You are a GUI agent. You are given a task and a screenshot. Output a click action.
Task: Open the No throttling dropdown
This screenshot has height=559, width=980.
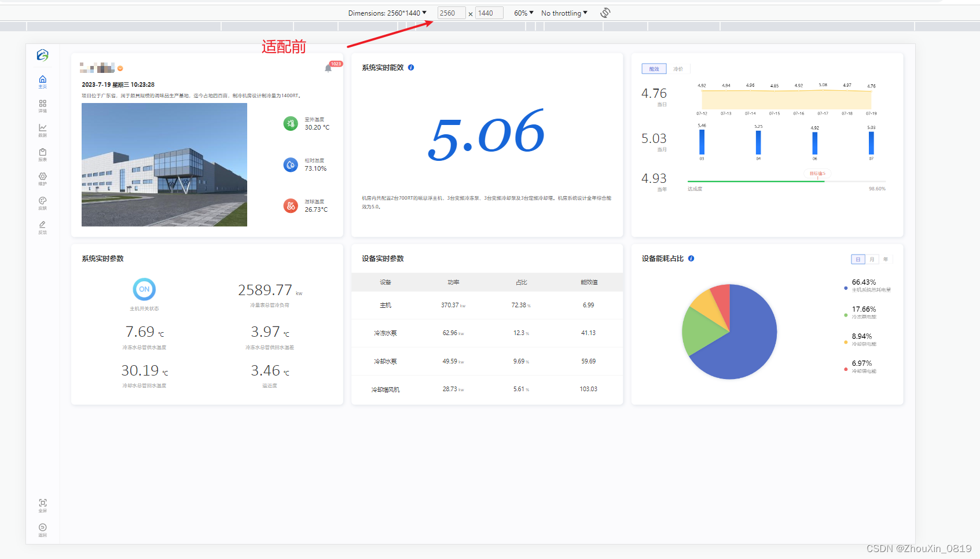coord(564,13)
